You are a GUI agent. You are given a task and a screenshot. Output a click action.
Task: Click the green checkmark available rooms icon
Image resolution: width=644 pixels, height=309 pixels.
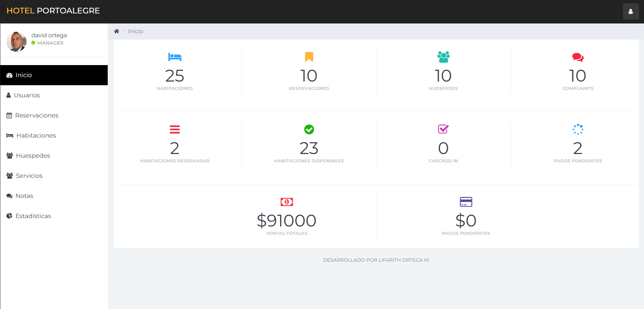click(x=309, y=130)
